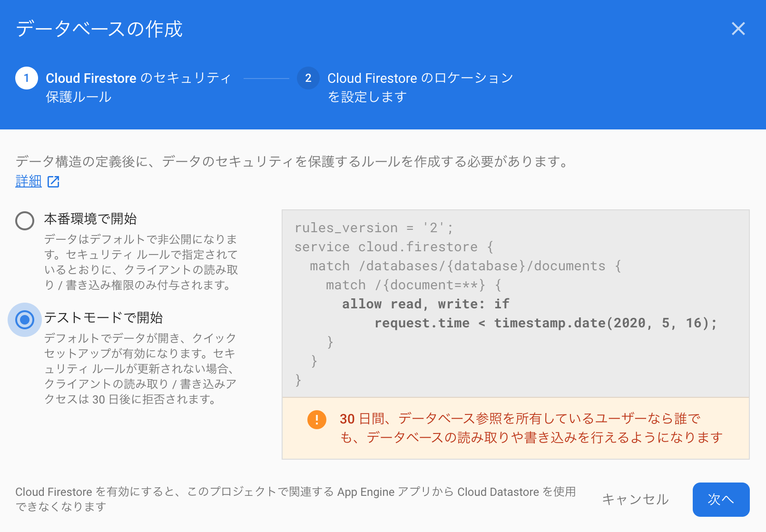Click the orange warning exclamation icon
Screen dimensions: 766x532
(x=317, y=420)
